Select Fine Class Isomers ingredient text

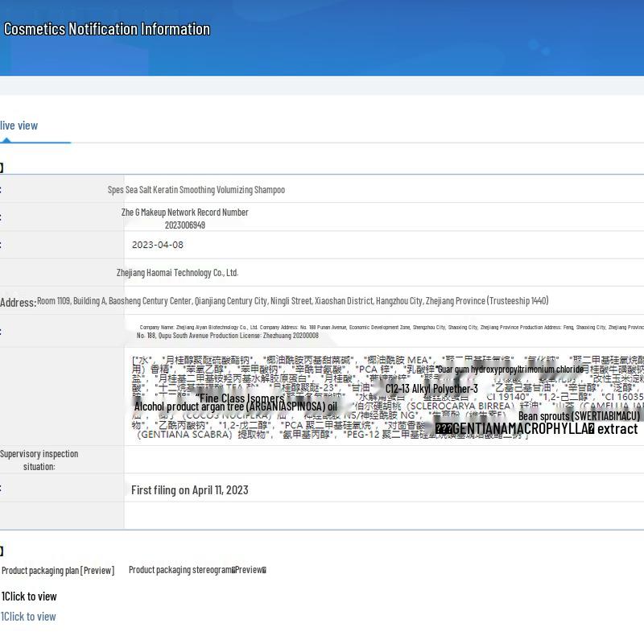click(x=240, y=398)
